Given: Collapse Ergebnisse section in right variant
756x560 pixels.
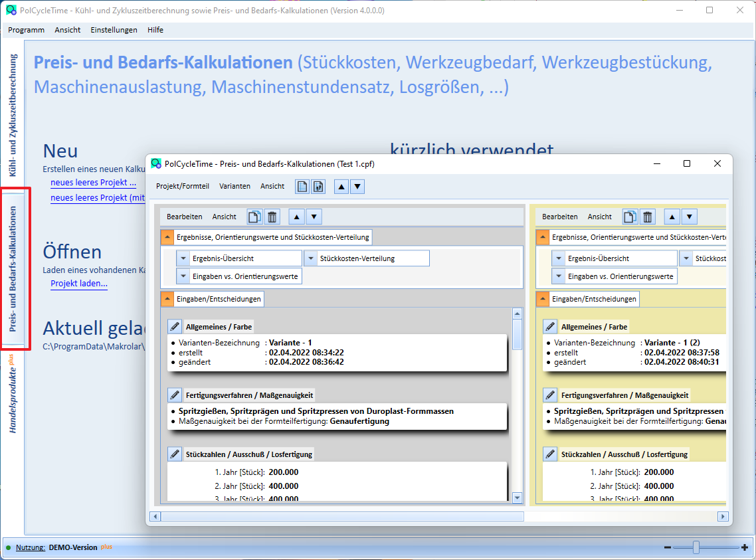Looking at the screenshot, I should [x=542, y=237].
